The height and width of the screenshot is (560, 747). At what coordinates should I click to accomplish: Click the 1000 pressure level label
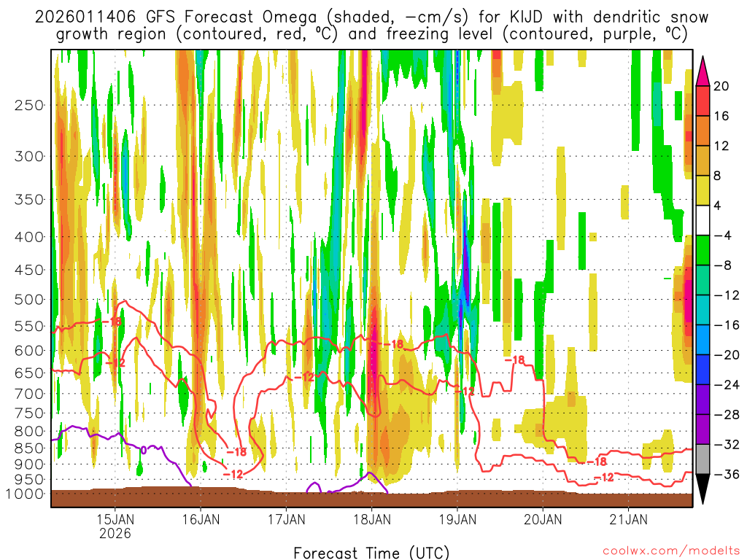(x=25, y=494)
